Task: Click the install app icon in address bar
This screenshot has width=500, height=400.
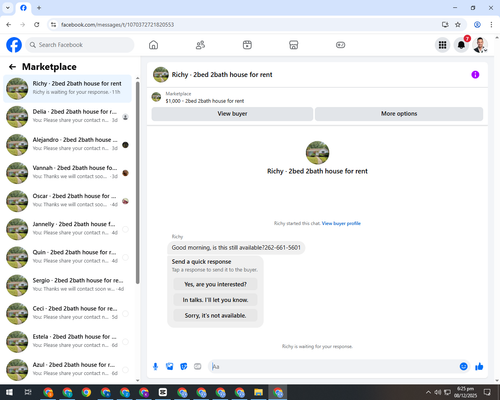Action: (x=445, y=25)
